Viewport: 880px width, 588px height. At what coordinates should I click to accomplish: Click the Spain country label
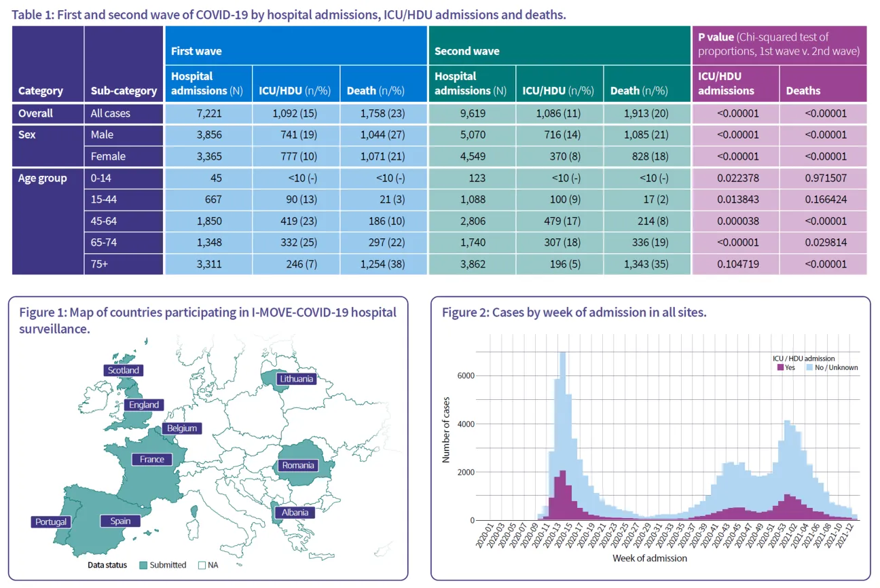point(120,521)
